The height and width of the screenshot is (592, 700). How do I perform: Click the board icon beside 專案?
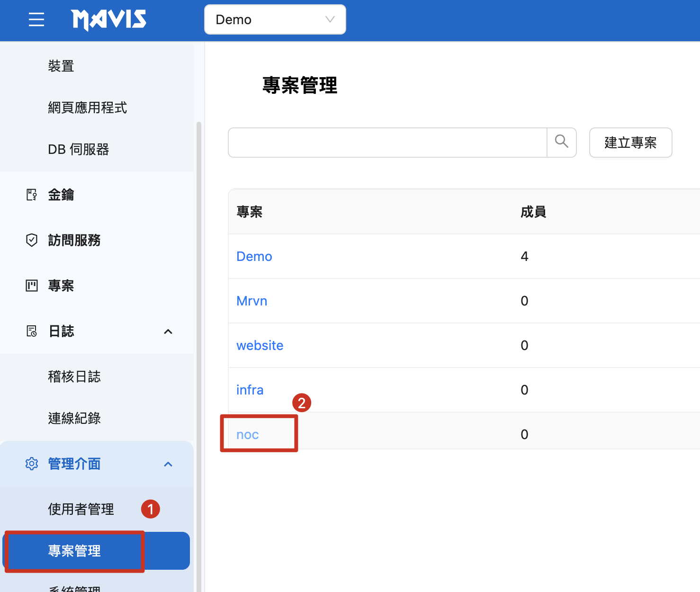click(x=31, y=286)
